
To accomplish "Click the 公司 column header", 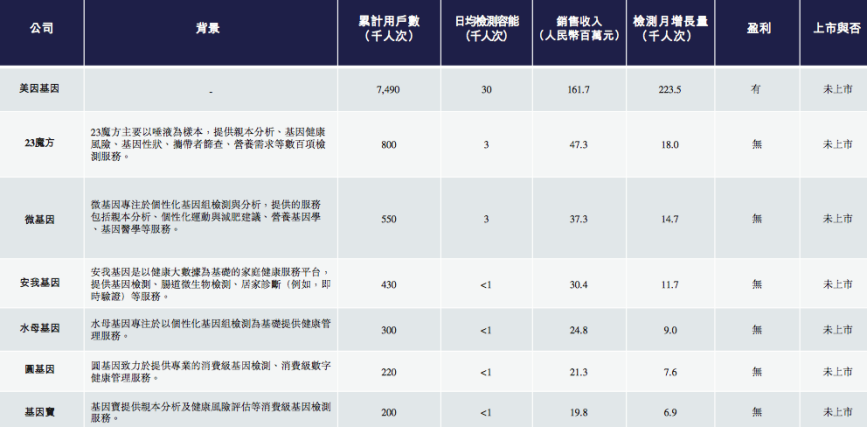I will [x=40, y=28].
